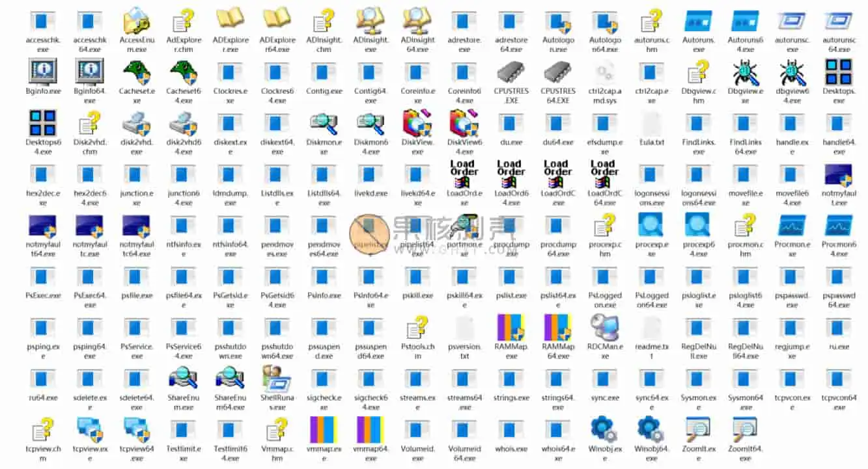
Task: Open the AdExplorer.chm help file
Action: (184, 20)
